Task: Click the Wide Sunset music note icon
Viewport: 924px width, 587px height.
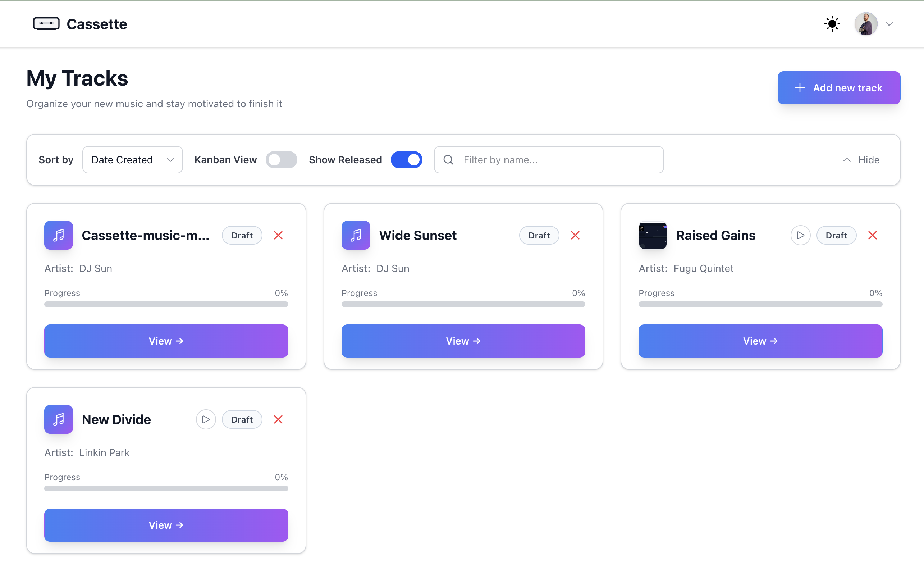Action: 356,235
